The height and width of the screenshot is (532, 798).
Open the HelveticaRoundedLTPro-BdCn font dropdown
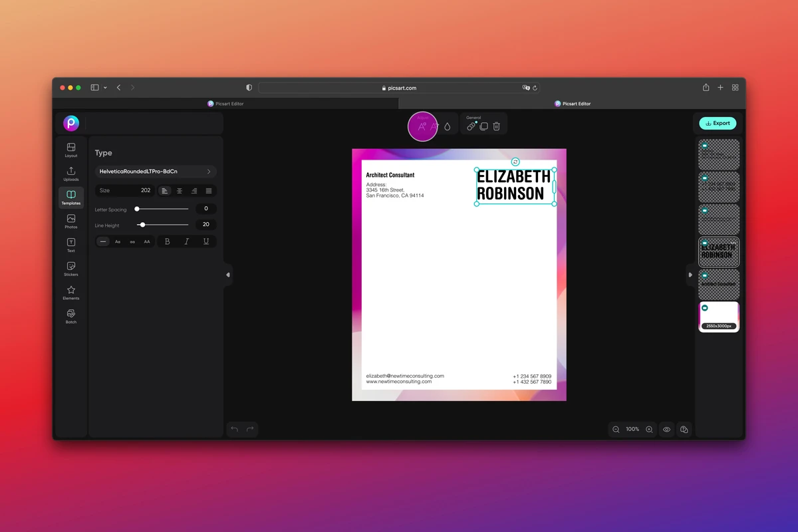point(156,171)
